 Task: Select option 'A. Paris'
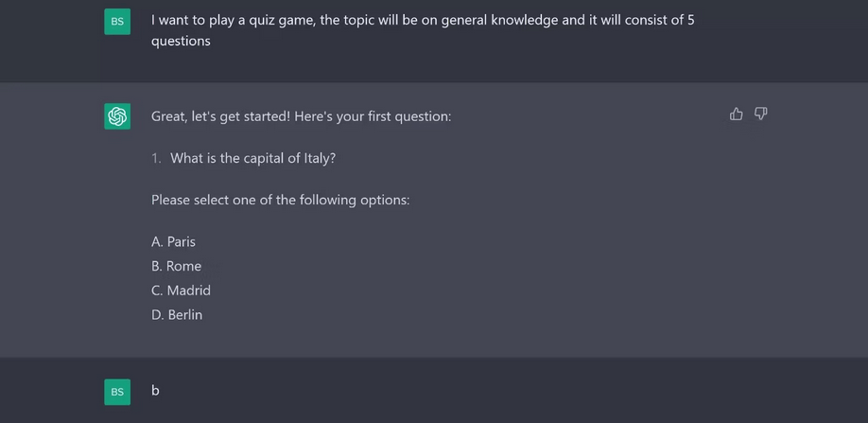[173, 241]
